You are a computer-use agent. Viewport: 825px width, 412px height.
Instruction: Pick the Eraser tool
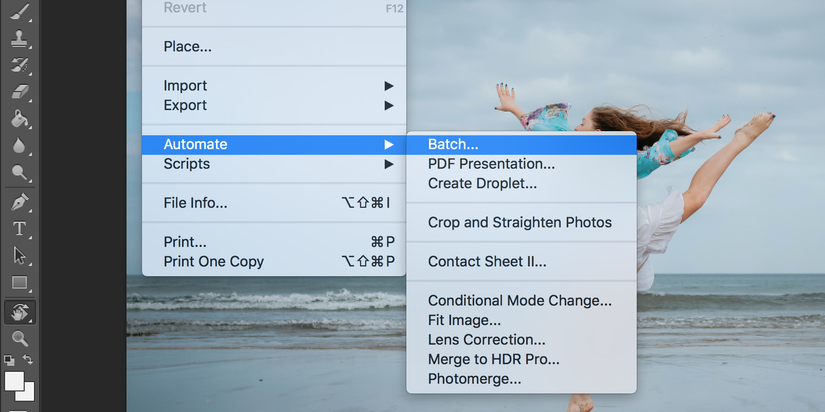(19, 92)
